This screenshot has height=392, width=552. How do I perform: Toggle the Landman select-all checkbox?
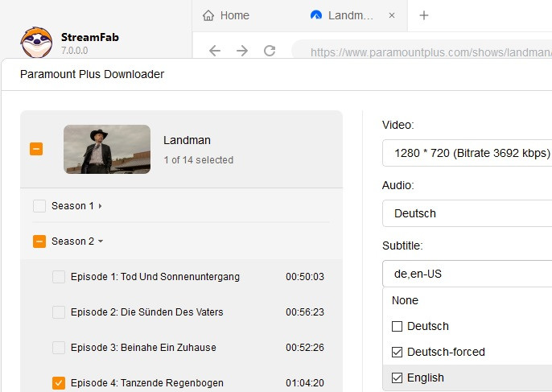(x=36, y=149)
